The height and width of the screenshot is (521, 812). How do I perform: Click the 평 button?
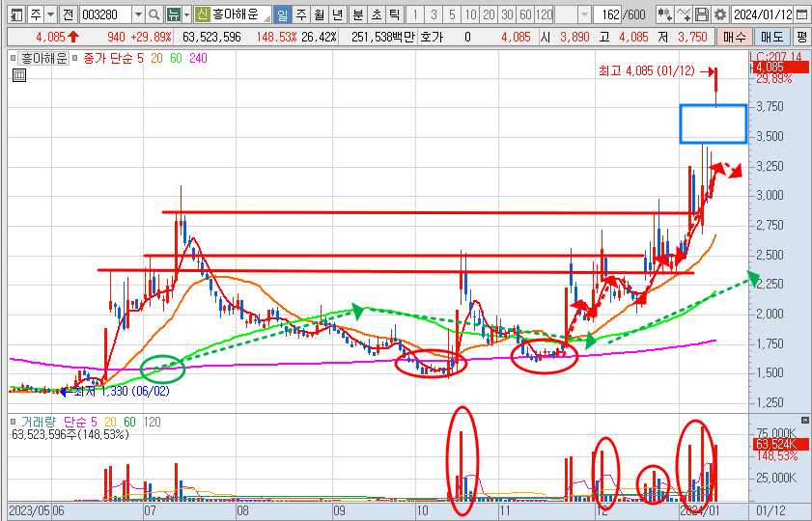click(x=801, y=37)
